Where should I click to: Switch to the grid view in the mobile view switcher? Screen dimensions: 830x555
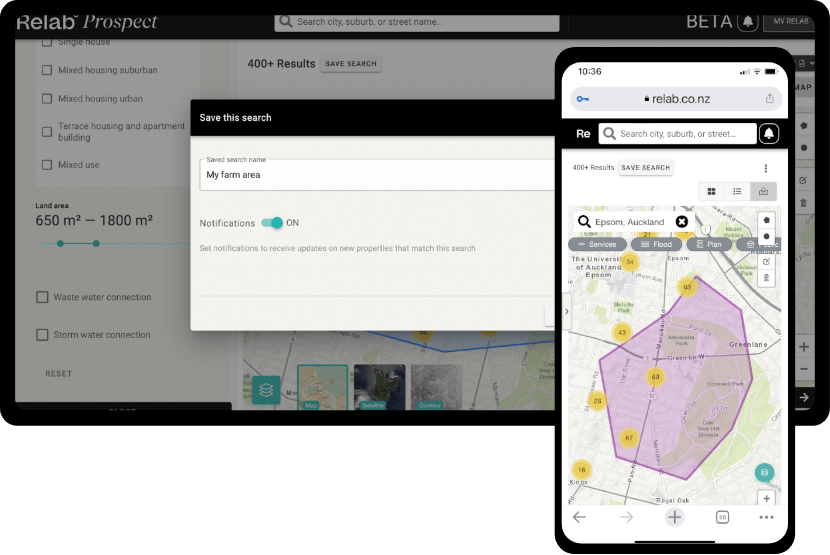[x=712, y=191]
